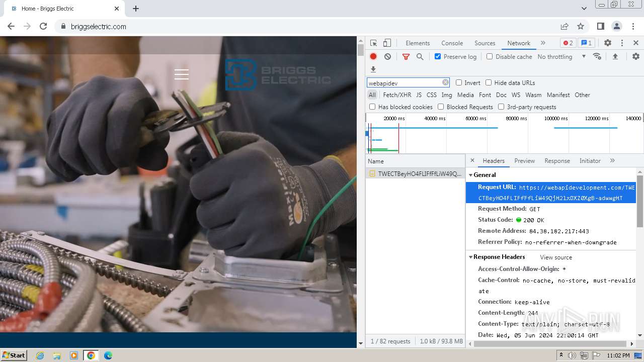Show more DevTools tabs chevron

(x=543, y=43)
